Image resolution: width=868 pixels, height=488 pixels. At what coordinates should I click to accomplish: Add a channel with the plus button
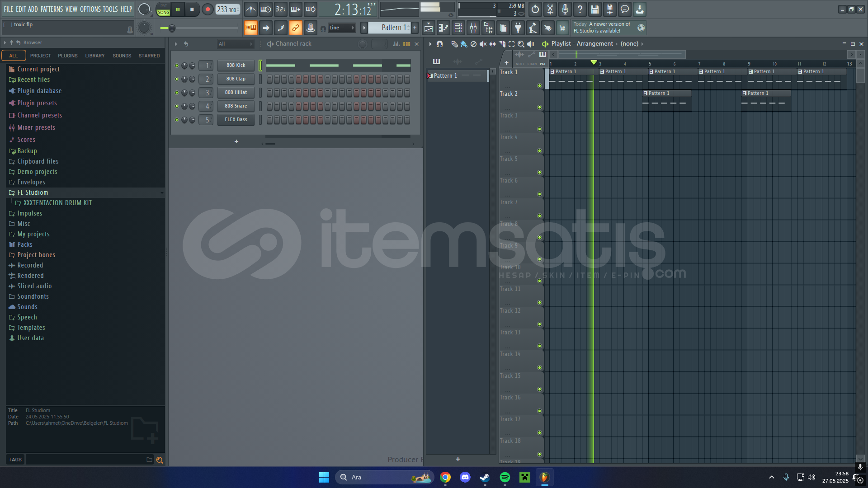[236, 142]
